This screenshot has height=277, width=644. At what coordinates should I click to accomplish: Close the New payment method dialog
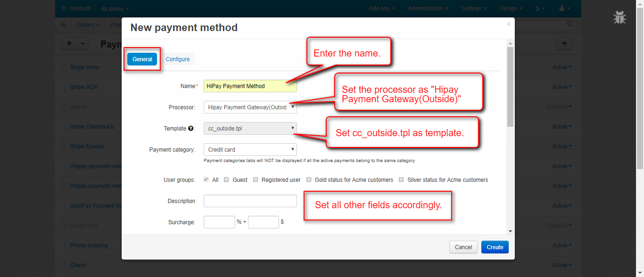(x=508, y=24)
